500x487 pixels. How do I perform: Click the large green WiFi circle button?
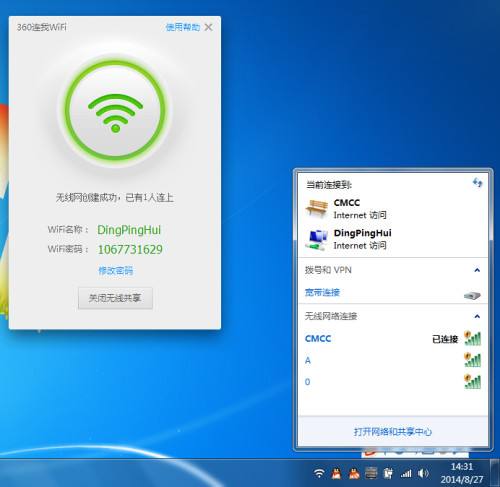point(115,110)
